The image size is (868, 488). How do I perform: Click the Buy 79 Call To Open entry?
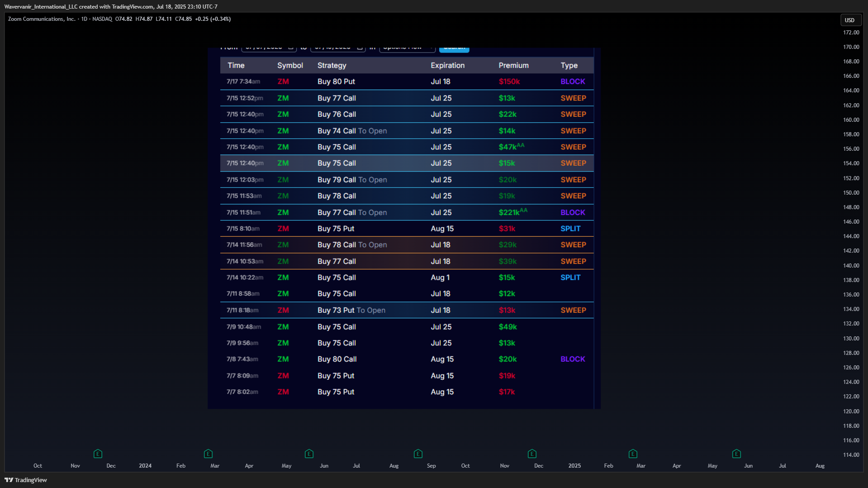point(352,180)
